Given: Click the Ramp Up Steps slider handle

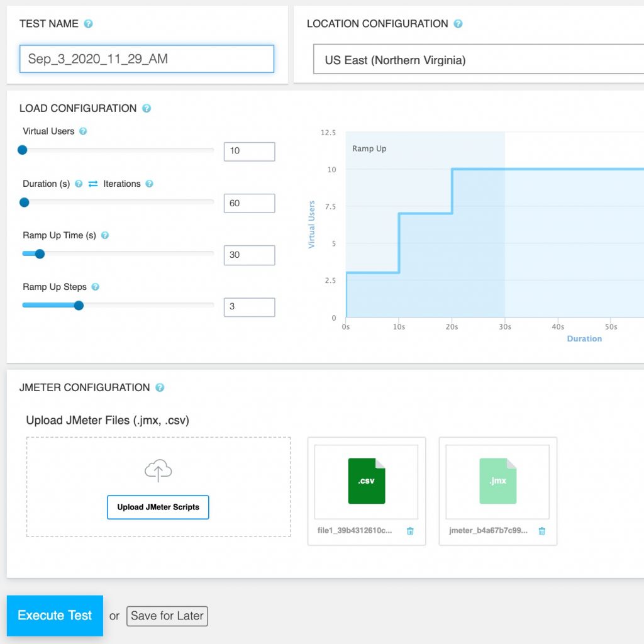Looking at the screenshot, I should pos(79,305).
